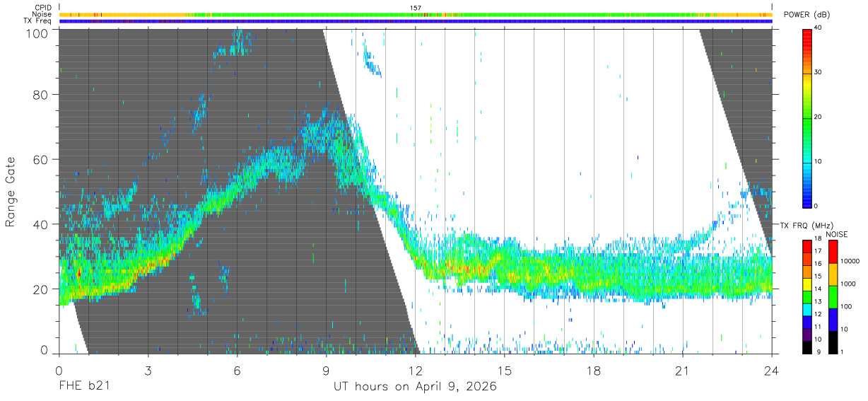Pick the black swatch in noise legend
The width and height of the screenshot is (868, 401).
(x=832, y=342)
